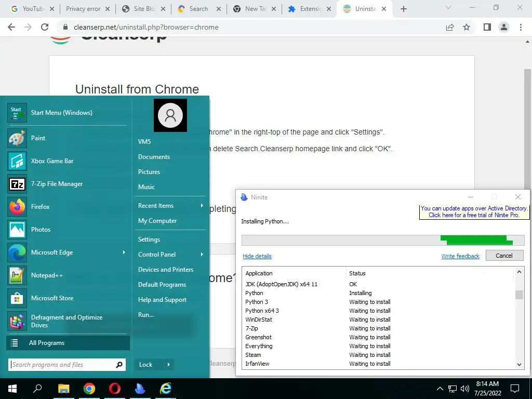Open Opera browser from taskbar
The width and height of the screenshot is (532, 399).
click(x=115, y=389)
